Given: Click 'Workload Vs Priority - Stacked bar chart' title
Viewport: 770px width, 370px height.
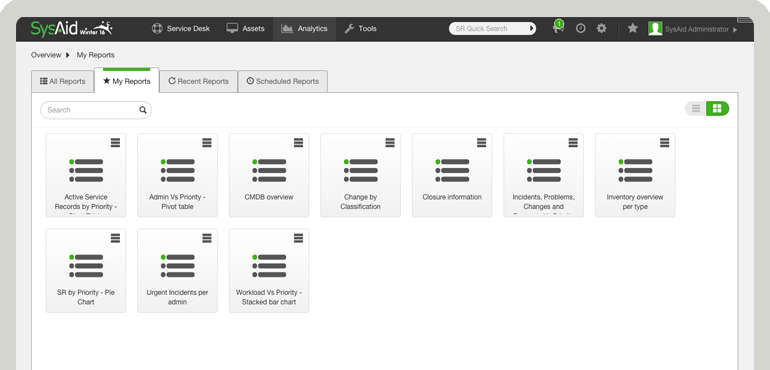Looking at the screenshot, I should point(269,297).
